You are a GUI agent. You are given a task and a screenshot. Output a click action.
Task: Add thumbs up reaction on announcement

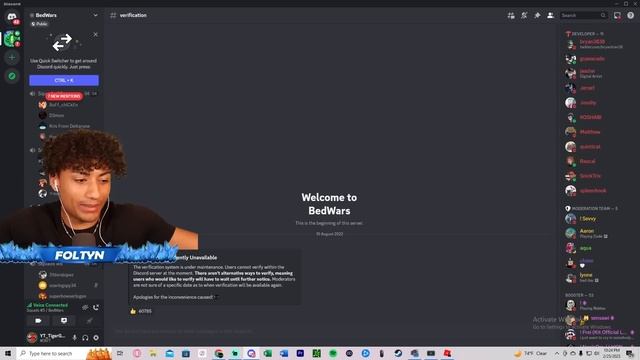(140, 311)
